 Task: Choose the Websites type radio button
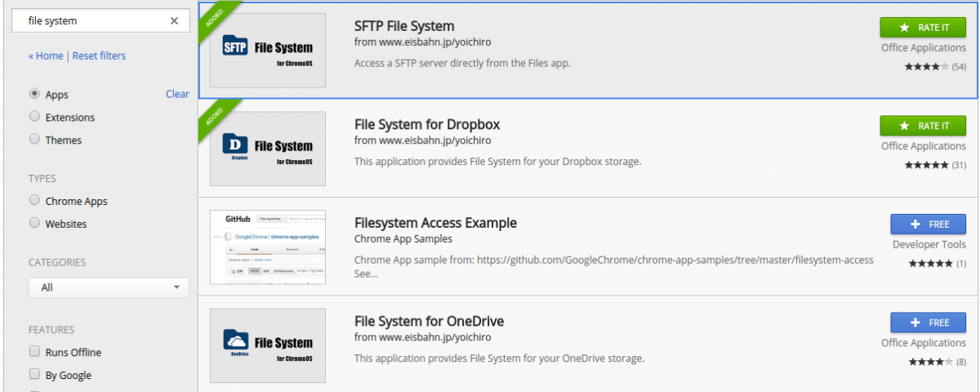tap(34, 223)
